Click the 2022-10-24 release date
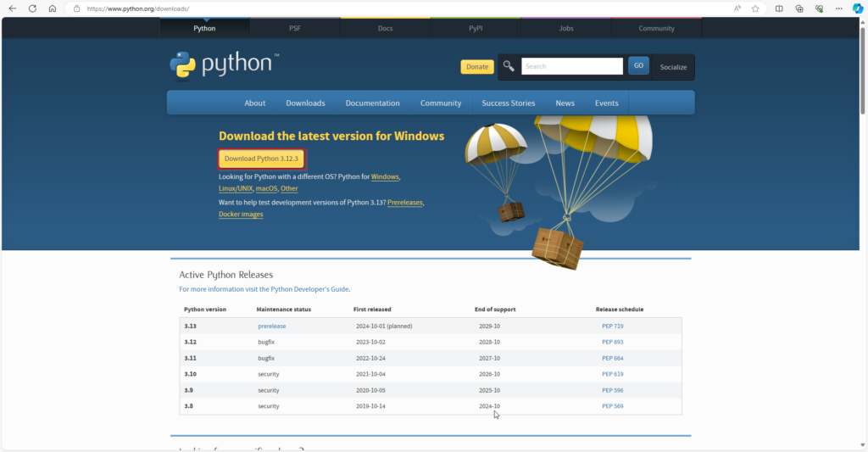Image resolution: width=868 pixels, height=452 pixels. (x=371, y=359)
